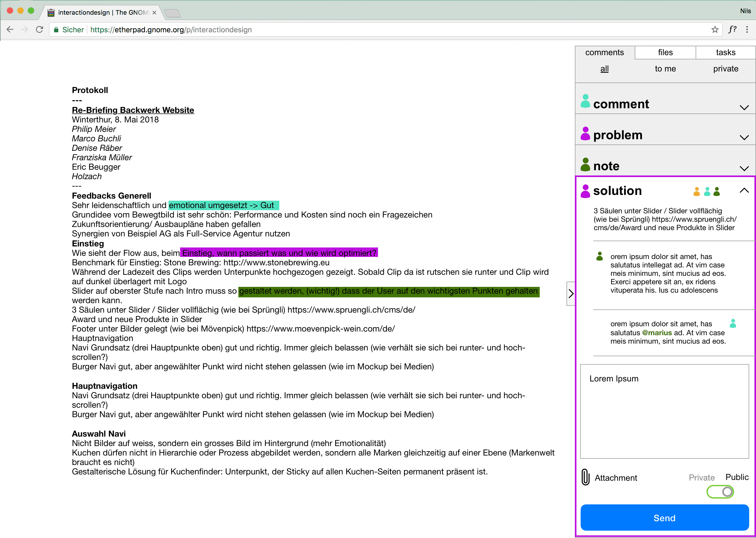The width and height of the screenshot is (756, 538).
Task: Click the green note user icon
Action: 585,165
